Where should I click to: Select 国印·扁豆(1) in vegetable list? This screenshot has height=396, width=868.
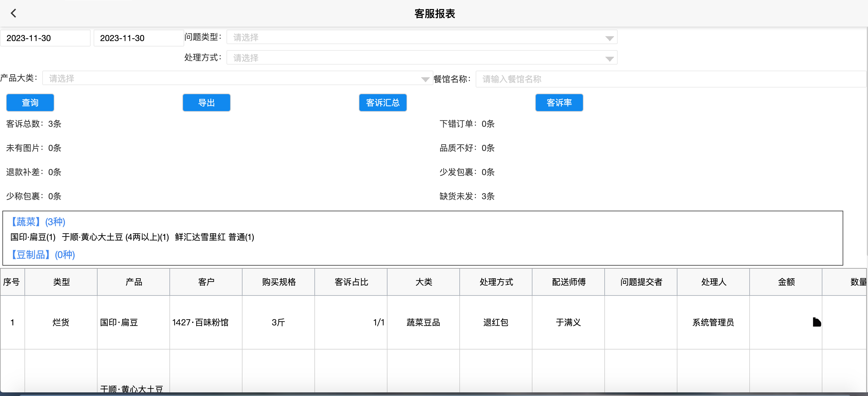33,237
